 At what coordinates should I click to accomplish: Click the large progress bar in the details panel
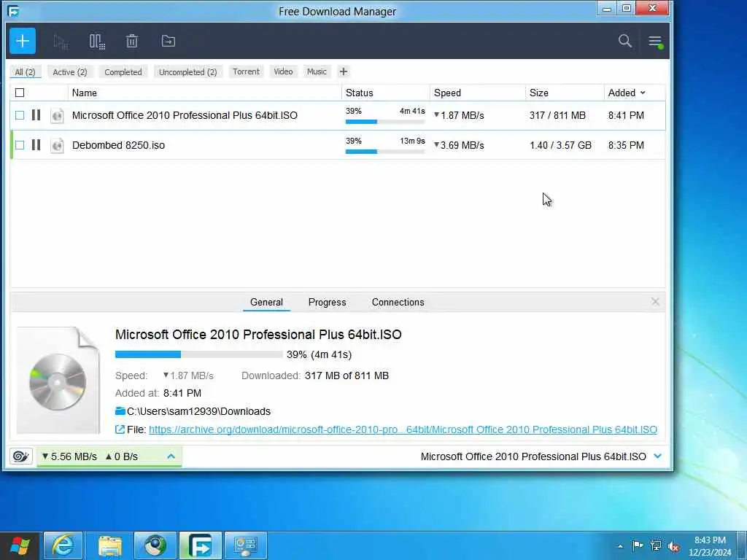(x=198, y=354)
